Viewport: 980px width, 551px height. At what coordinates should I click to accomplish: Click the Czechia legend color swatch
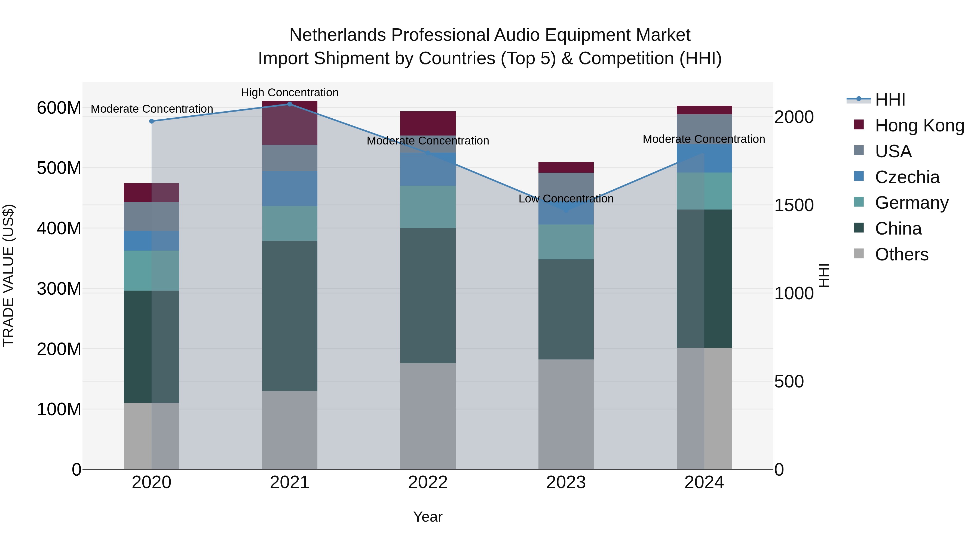859,176
